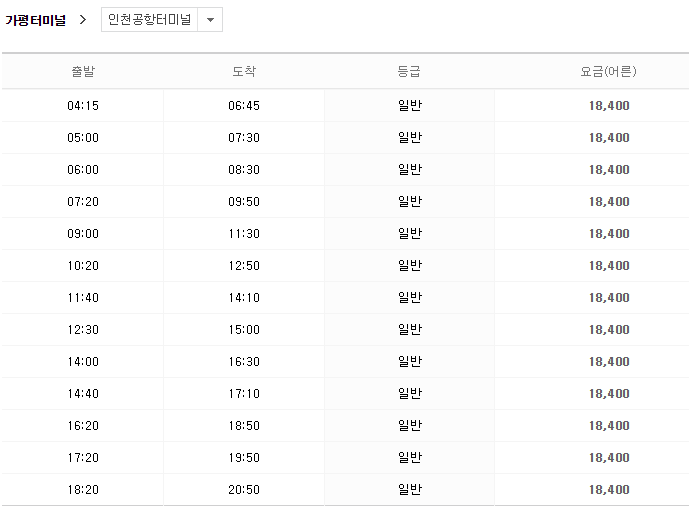
Task: Click the 등급 column header
Action: click(x=409, y=71)
